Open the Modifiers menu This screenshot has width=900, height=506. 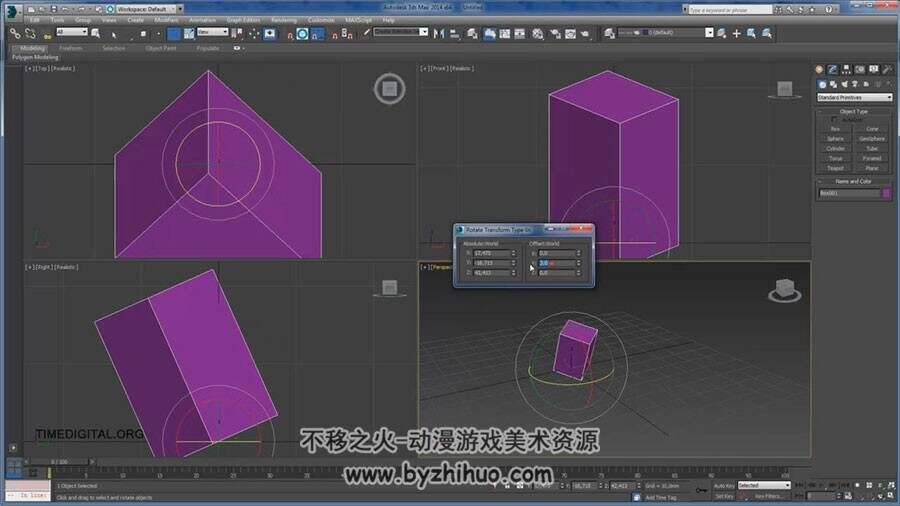(166, 20)
